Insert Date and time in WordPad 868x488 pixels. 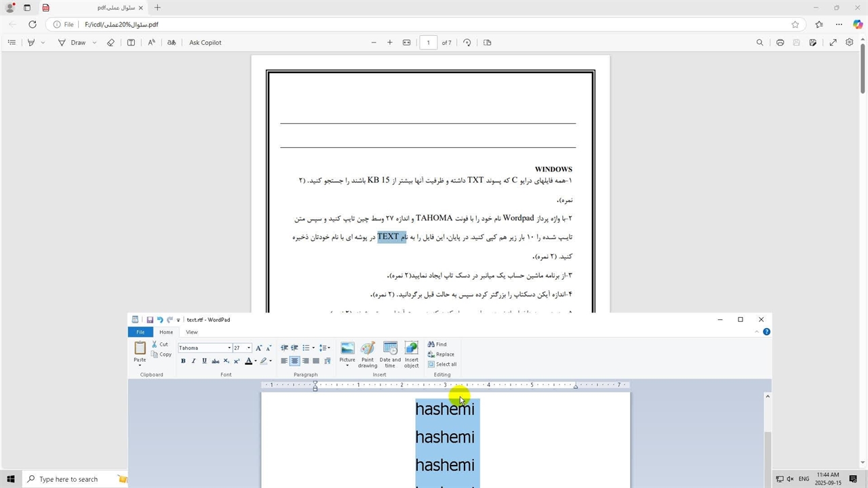pyautogui.click(x=390, y=348)
